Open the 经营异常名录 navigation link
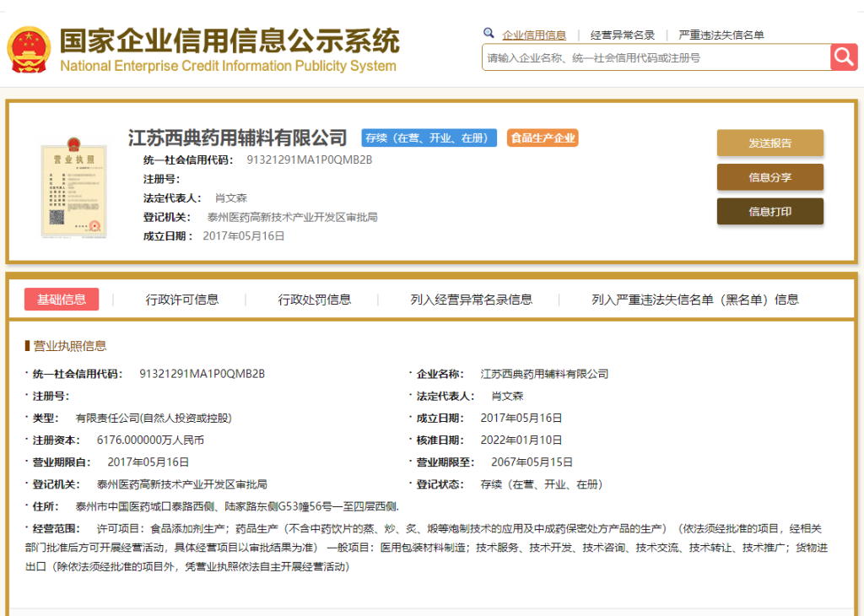The image size is (864, 616). [x=623, y=32]
